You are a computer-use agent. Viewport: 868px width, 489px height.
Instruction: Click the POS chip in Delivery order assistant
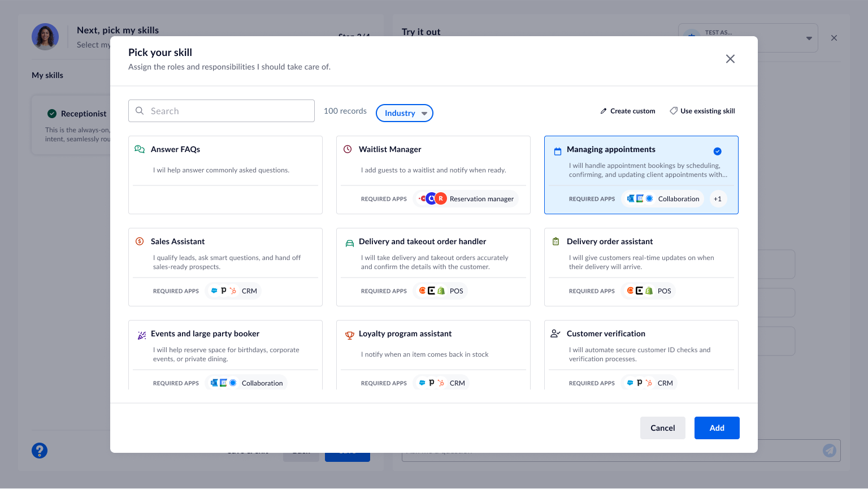tap(649, 291)
